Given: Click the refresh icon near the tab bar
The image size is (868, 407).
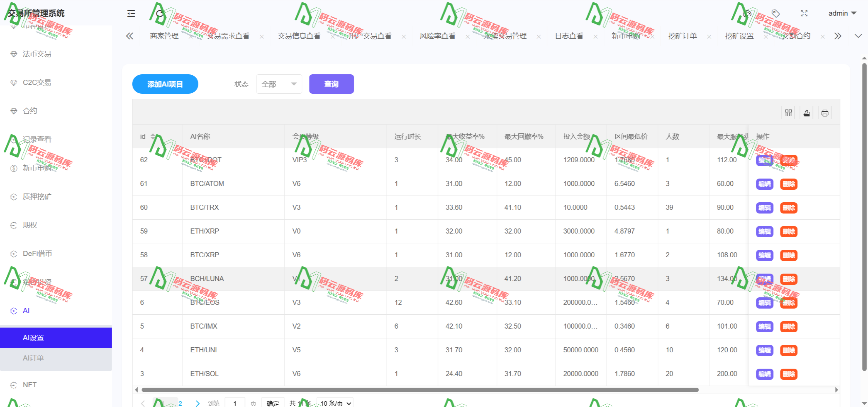Looking at the screenshot, I should [159, 14].
